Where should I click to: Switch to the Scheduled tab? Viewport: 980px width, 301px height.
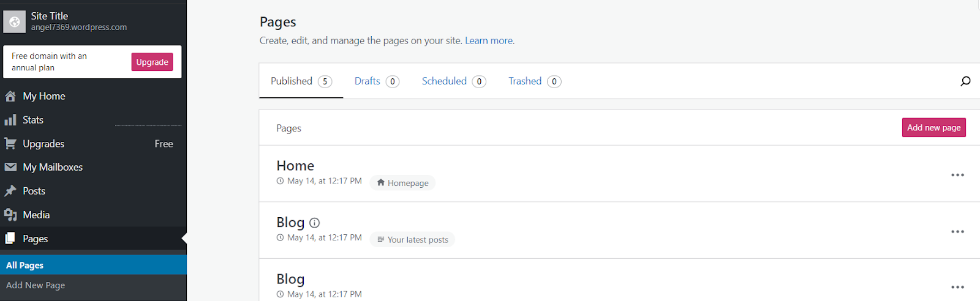coord(454,81)
